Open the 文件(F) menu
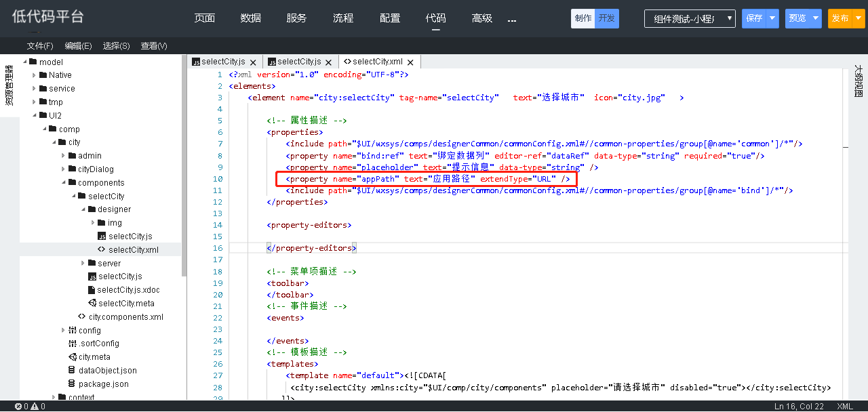 pos(40,46)
